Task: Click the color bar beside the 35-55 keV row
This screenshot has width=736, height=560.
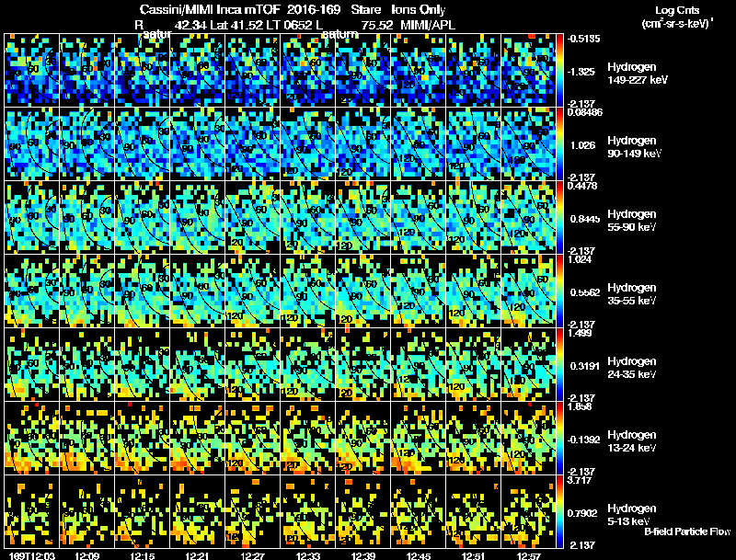Action: click(x=559, y=291)
